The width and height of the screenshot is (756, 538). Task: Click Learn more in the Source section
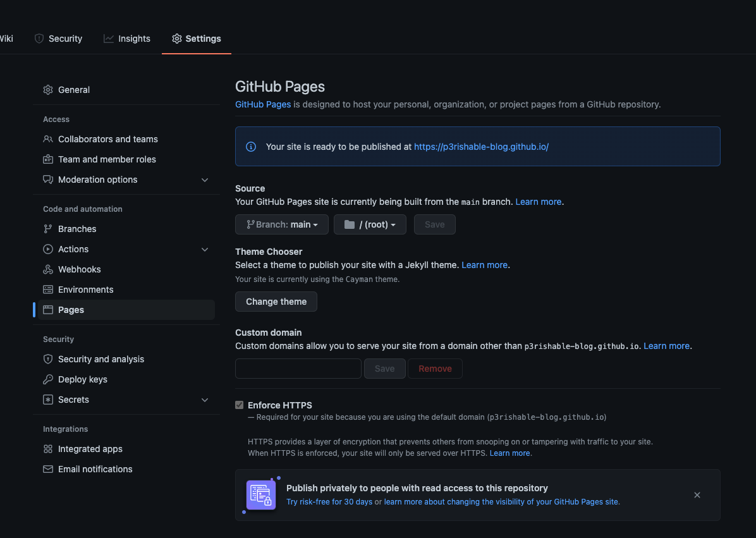click(538, 202)
